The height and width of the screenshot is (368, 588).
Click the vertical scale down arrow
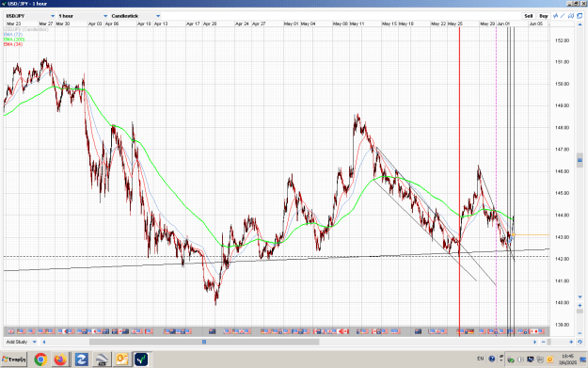(580, 297)
